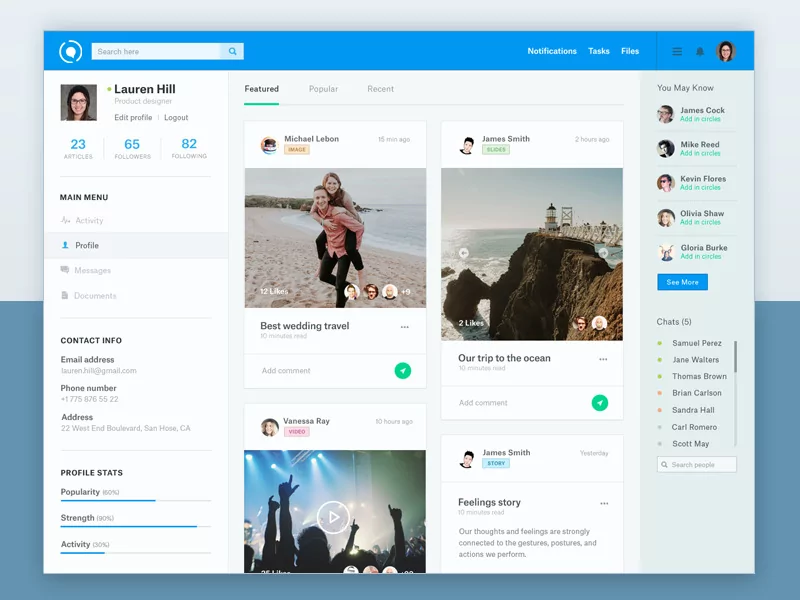
Task: Select Activity in the main menu
Action: 136,220
